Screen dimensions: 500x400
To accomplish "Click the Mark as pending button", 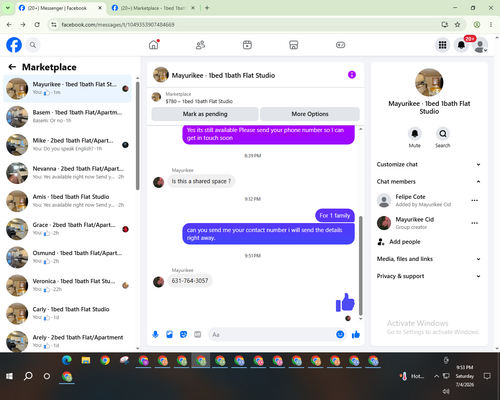I will 205,114.
